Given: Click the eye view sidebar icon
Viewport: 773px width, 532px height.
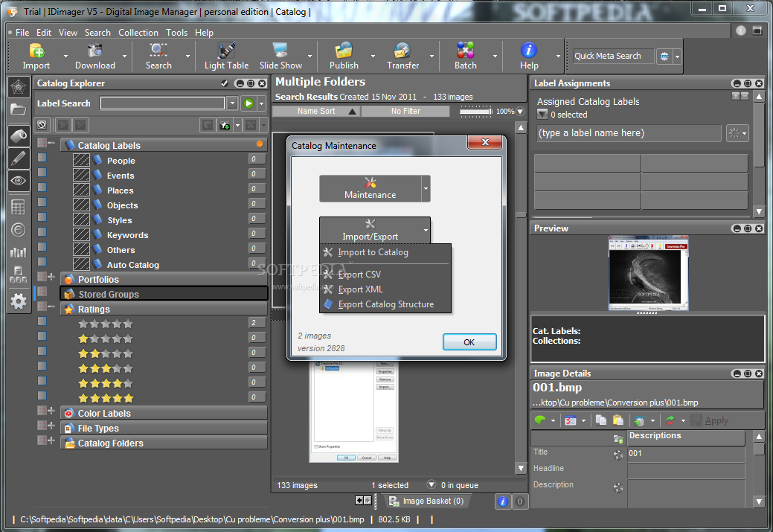Looking at the screenshot, I should tap(19, 181).
